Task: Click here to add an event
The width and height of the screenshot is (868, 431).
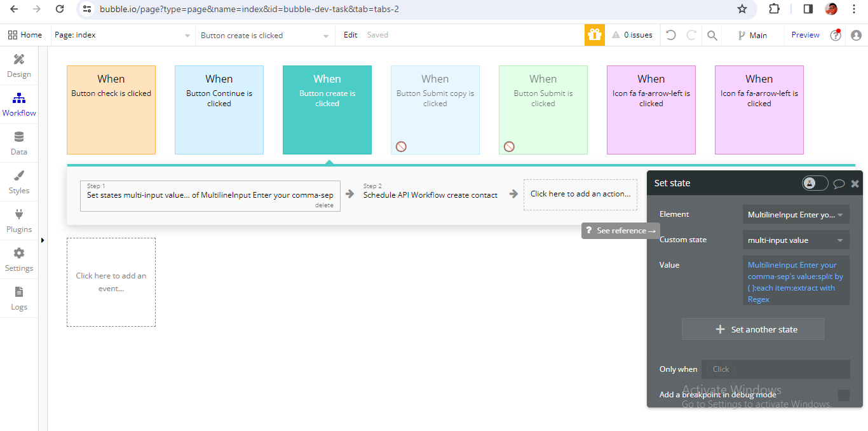Action: [x=111, y=282]
